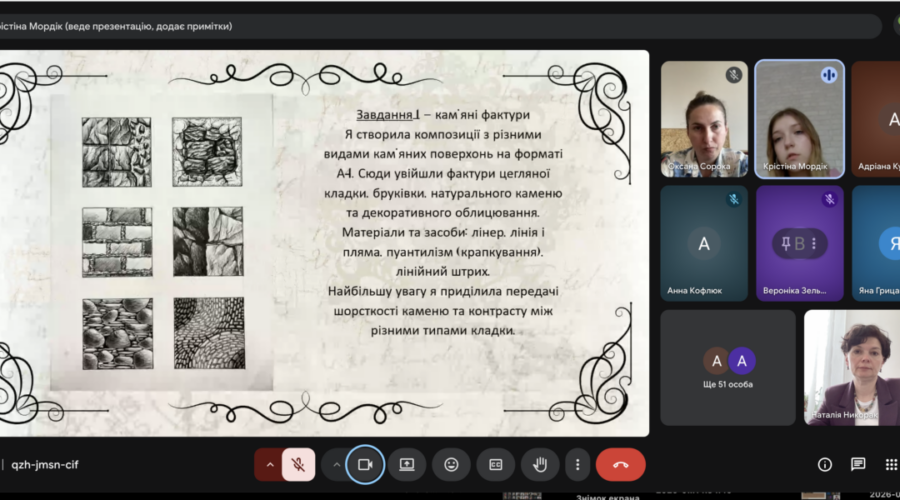The image size is (900, 500).
Task: Click the muted mic icon on Вероніка's tile
Action: point(829,199)
